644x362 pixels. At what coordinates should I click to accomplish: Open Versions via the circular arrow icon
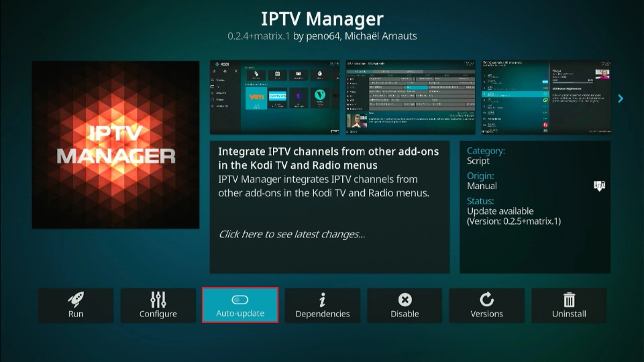pyautogui.click(x=486, y=300)
